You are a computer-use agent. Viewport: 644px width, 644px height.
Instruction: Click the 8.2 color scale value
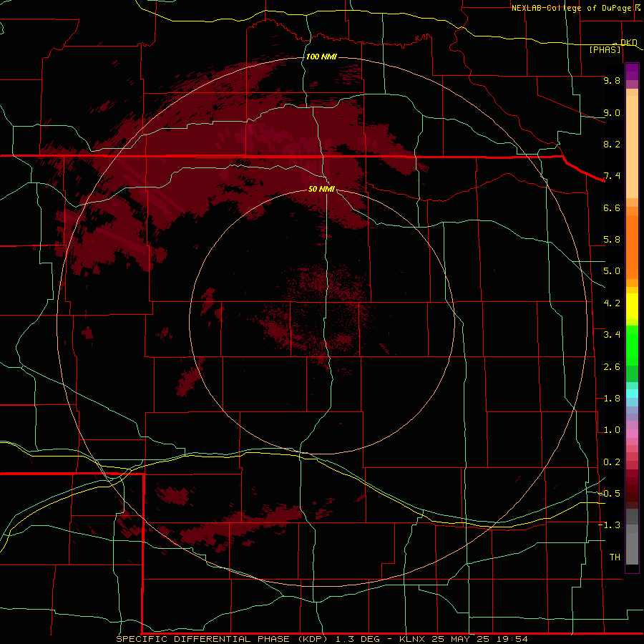click(x=612, y=144)
